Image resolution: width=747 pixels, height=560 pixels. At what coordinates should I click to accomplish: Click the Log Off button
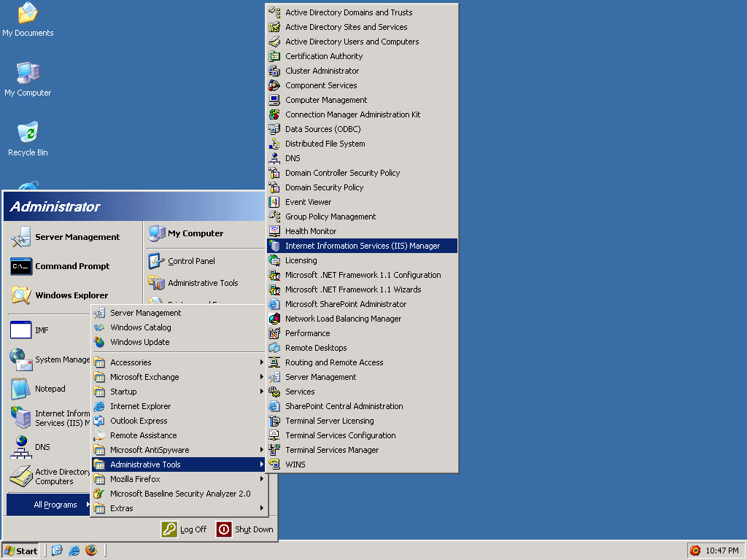pos(185,529)
